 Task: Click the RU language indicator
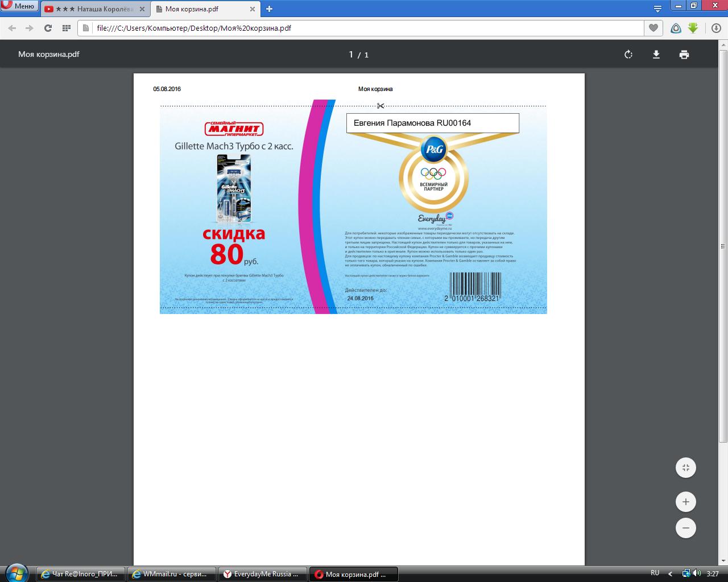[x=655, y=573]
